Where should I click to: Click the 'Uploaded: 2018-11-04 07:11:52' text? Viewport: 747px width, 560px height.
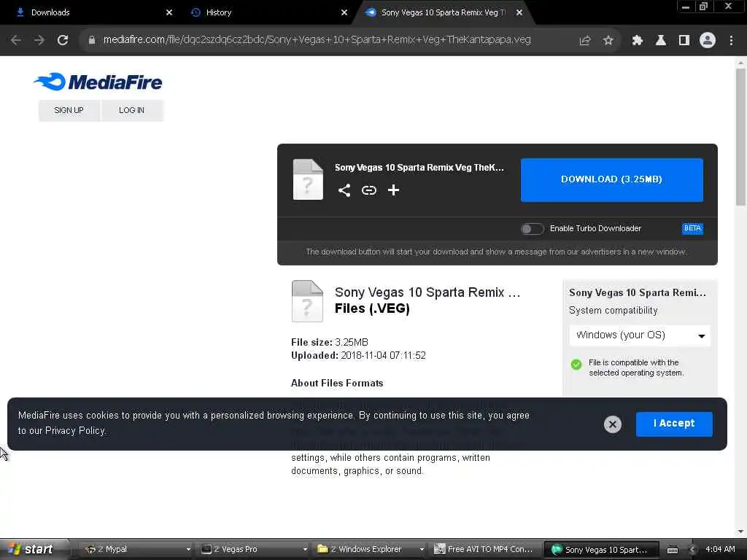358,356
